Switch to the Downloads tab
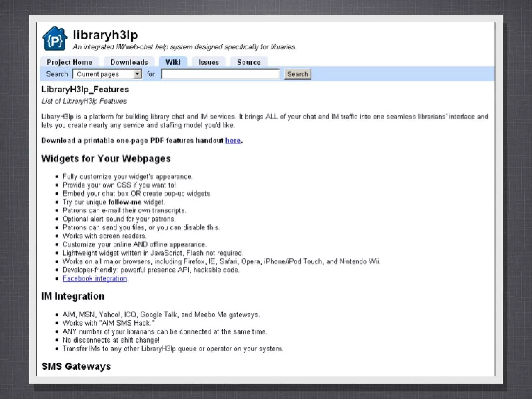This screenshot has height=399, width=532. (129, 62)
